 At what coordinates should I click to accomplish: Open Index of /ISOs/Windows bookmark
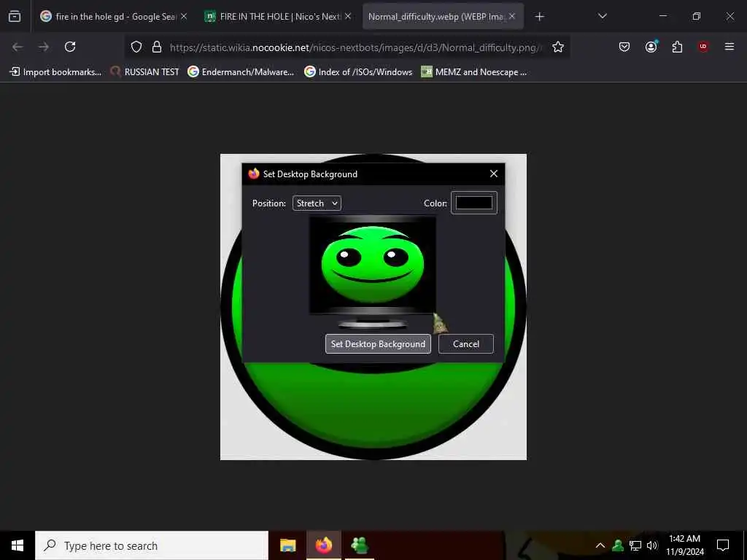click(358, 72)
